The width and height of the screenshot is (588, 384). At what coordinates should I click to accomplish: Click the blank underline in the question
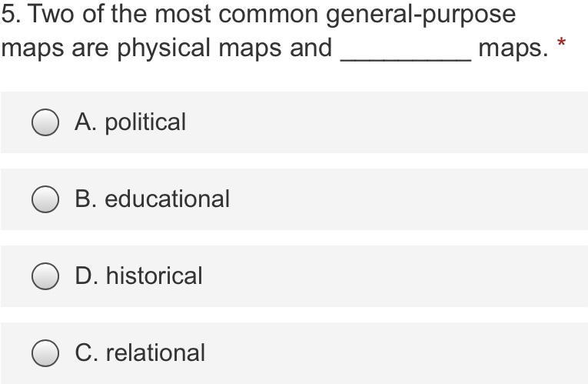[406, 56]
